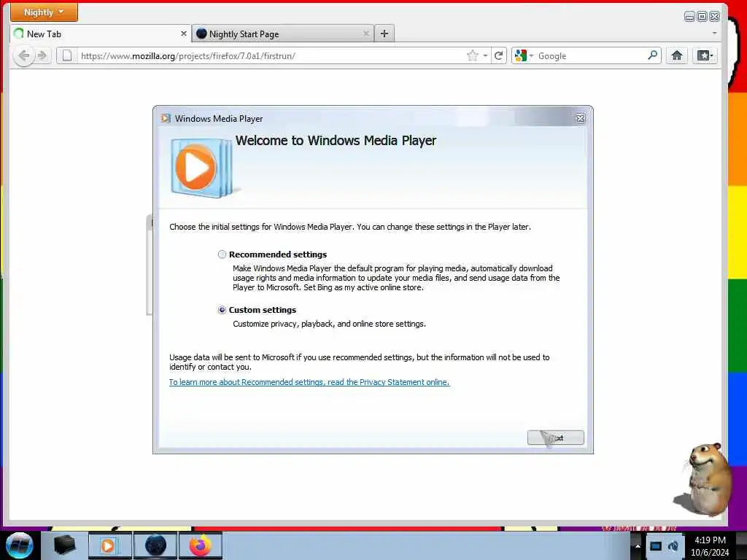Viewport: 747px width, 560px height.
Task: Maximize the Nightly browser window
Action: point(702,17)
